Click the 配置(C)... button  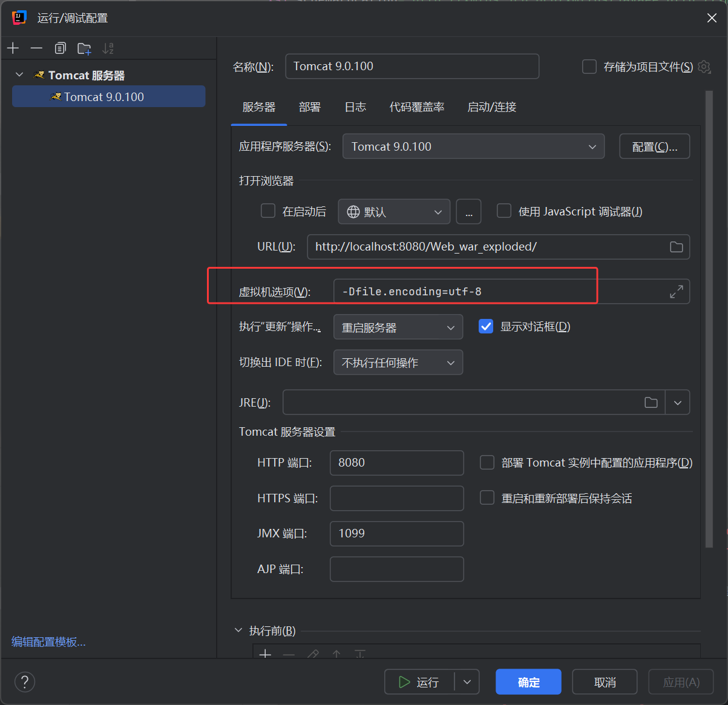655,146
